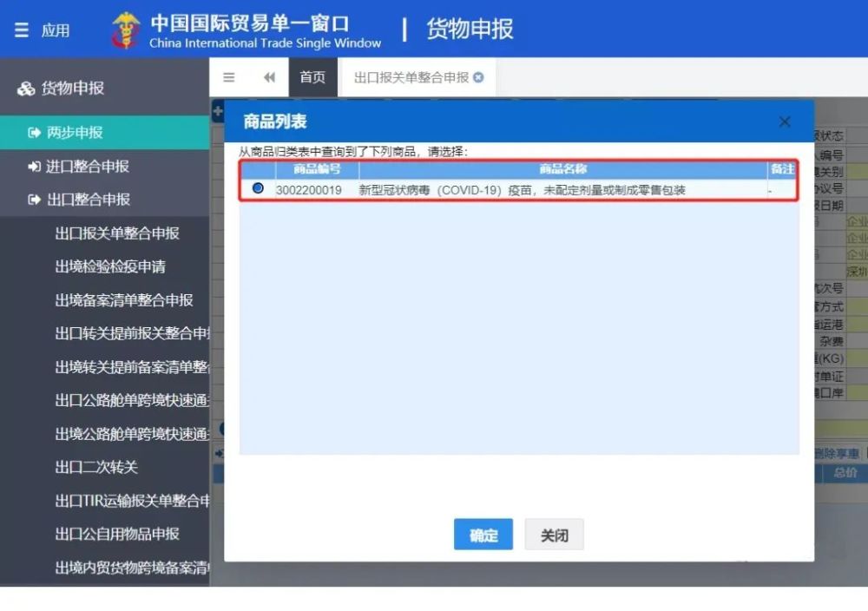
Task: Click the 备注 column header
Action: tap(782, 169)
